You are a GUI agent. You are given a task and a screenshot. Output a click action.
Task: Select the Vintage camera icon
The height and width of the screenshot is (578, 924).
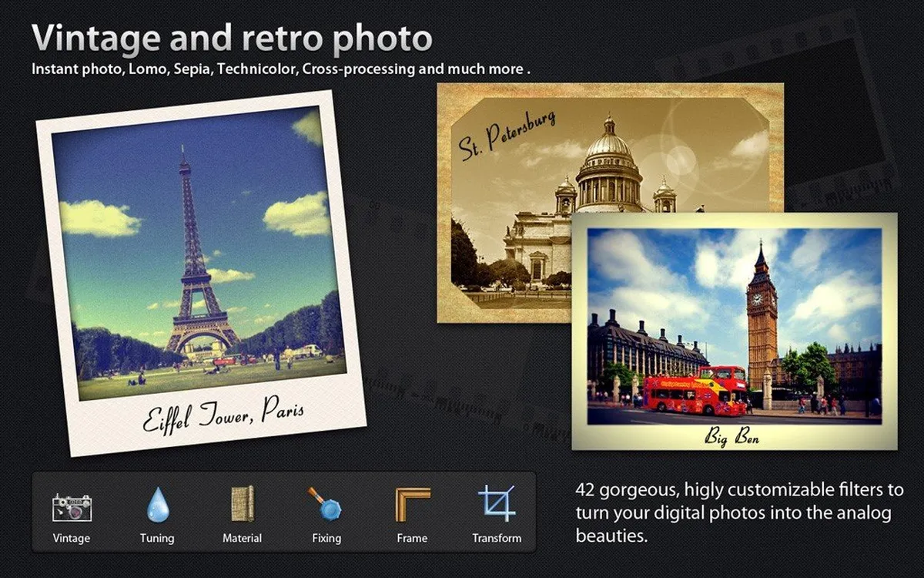click(72, 508)
